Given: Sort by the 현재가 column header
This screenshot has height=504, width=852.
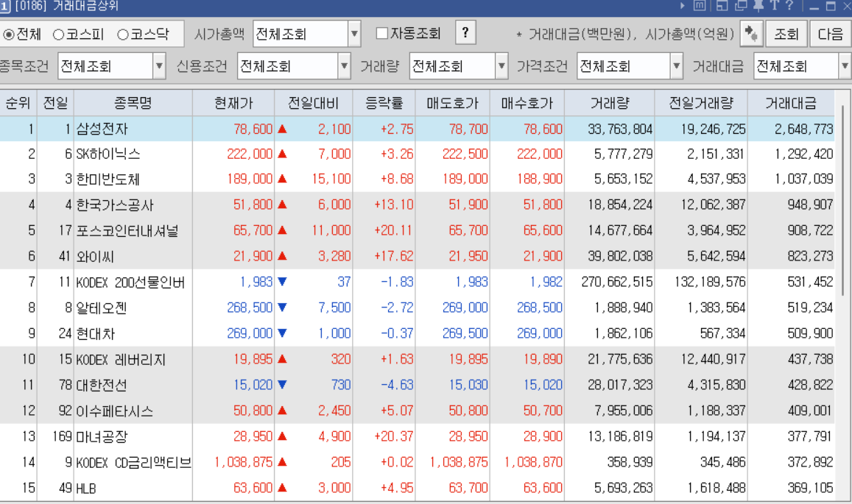Looking at the screenshot, I should tap(233, 103).
